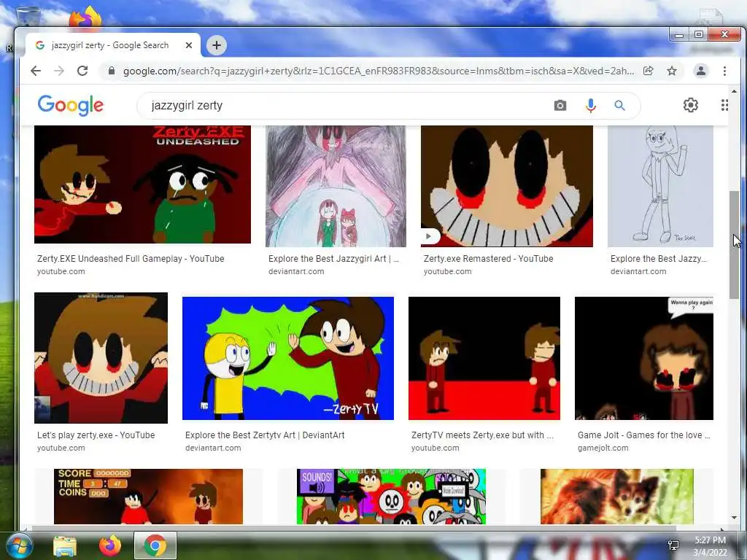The height and width of the screenshot is (560, 747).
Task: Click the Chrome taskbar button
Action: pyautogui.click(x=155, y=545)
